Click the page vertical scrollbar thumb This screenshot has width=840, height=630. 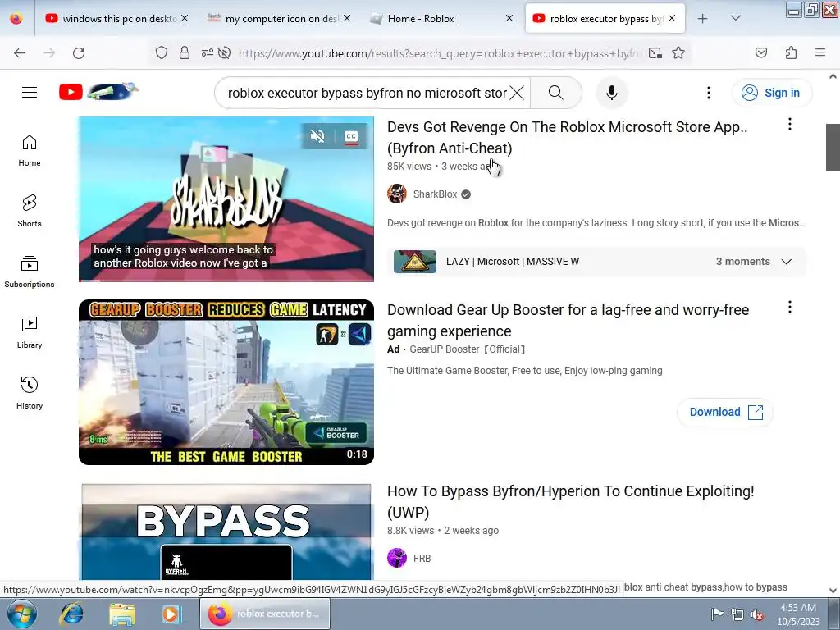[x=833, y=147]
